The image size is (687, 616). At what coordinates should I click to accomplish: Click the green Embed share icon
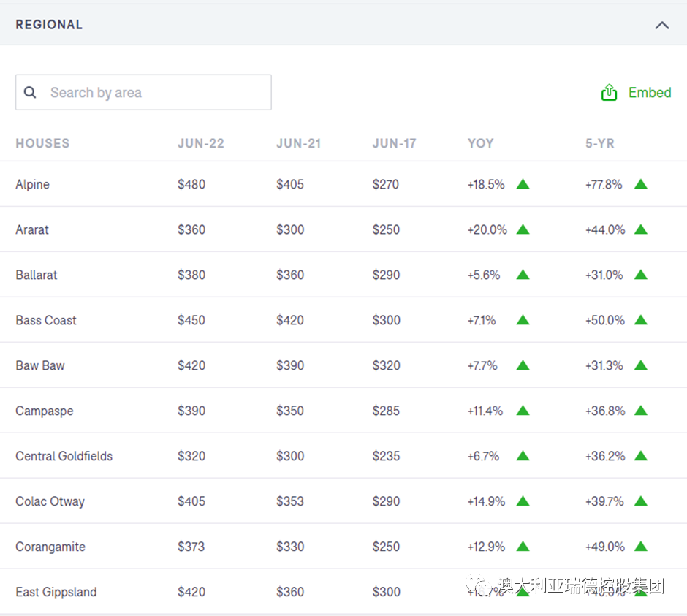[x=609, y=93]
